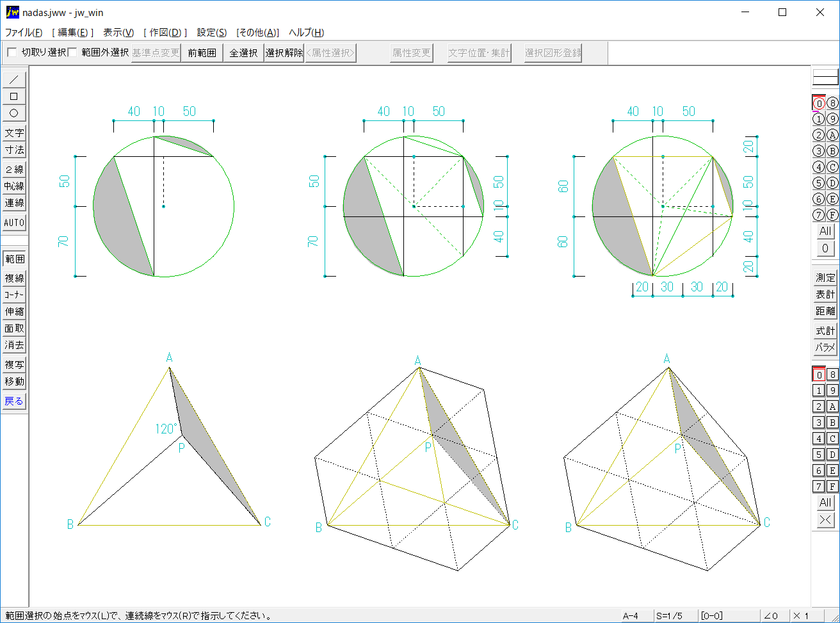Toggle circled layer 8
This screenshot has height=623, width=840.
832,103
